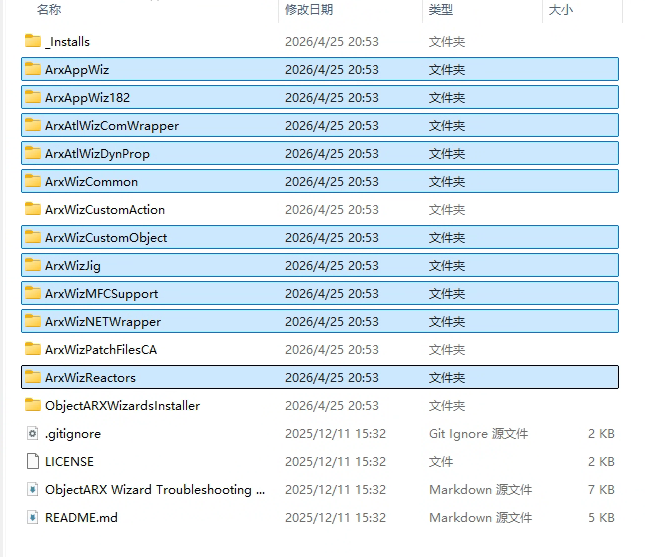Click the ArxWizPatchFilesCA folder icon
Screen dimensions: 645x557
coord(32,349)
